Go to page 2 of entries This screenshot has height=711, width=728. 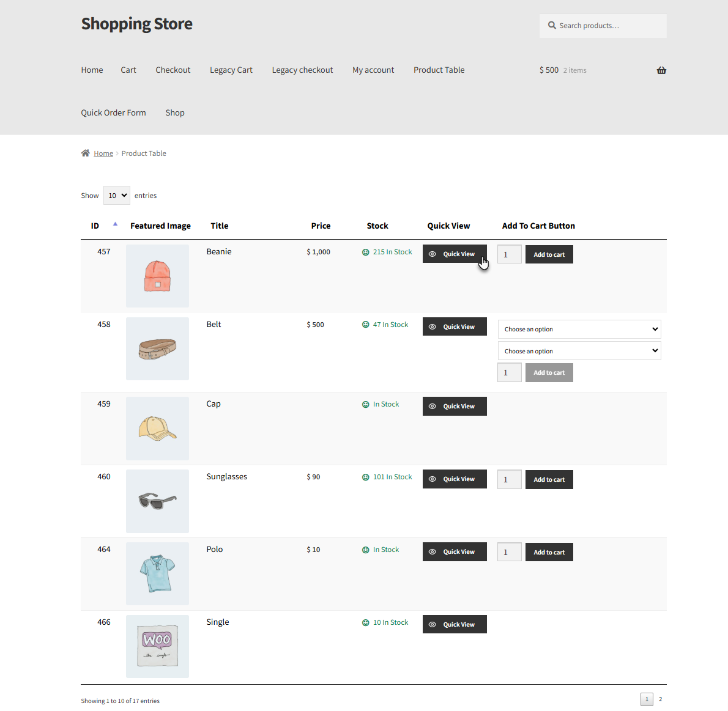[660, 699]
